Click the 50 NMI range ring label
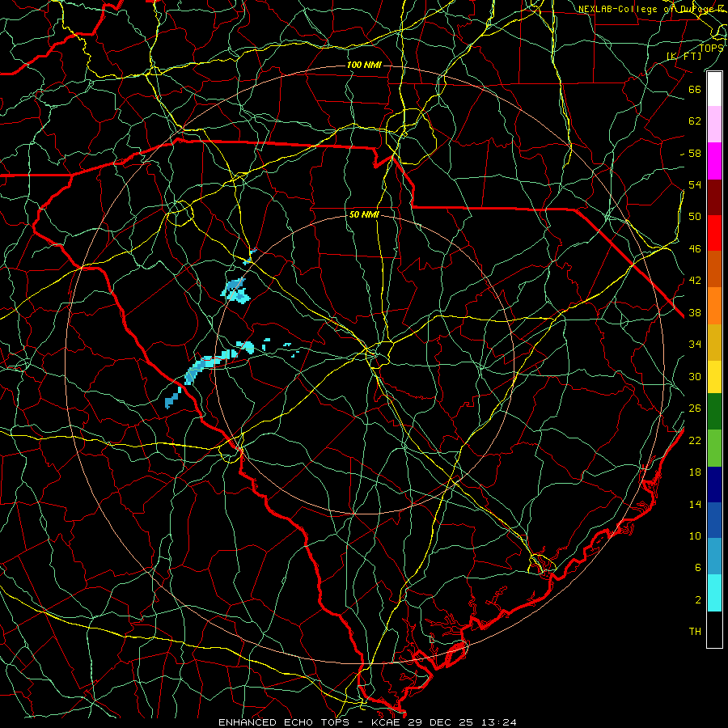 364,214
